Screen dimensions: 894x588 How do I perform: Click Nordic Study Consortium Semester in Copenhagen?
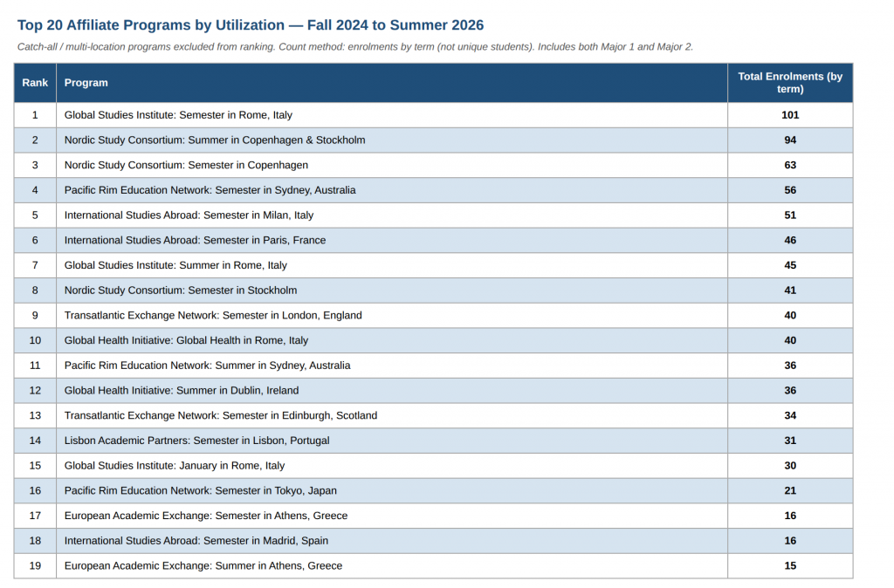point(186,165)
